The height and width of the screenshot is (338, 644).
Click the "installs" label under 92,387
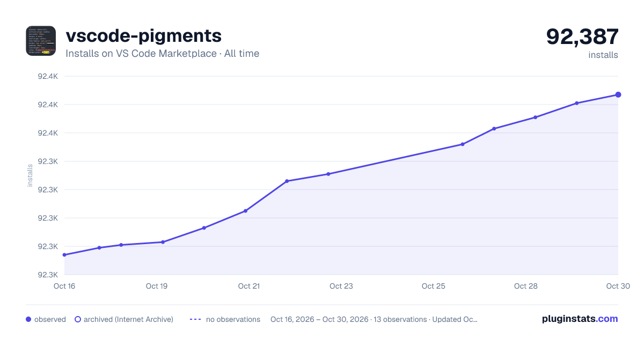point(603,55)
